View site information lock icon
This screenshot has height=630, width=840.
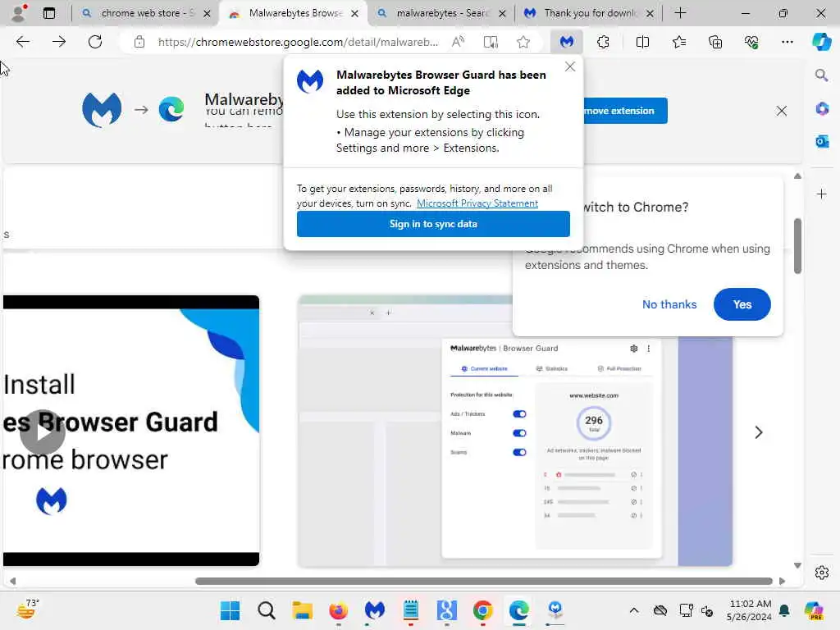tap(139, 42)
